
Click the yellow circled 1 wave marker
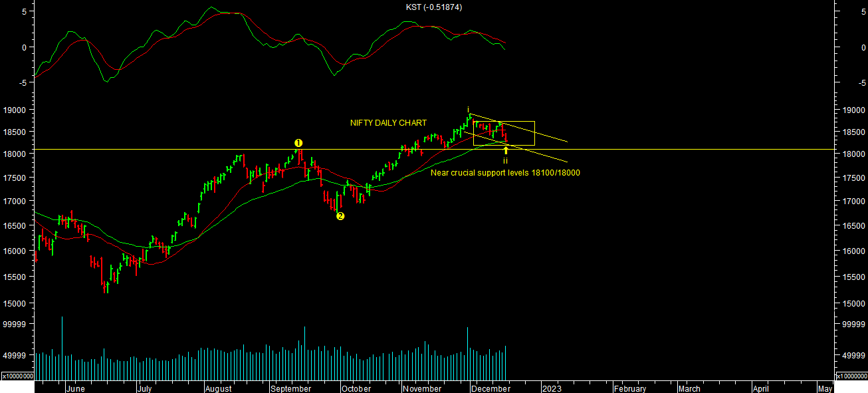[298, 143]
